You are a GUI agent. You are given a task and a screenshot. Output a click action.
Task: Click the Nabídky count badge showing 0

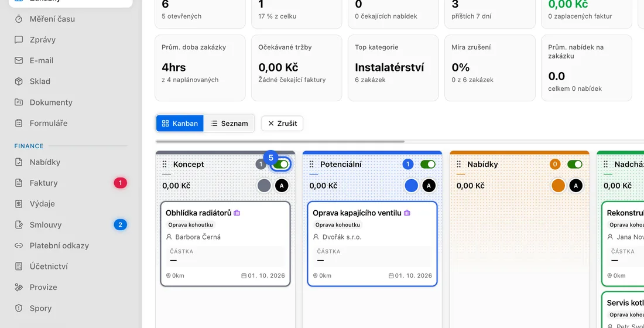point(555,165)
